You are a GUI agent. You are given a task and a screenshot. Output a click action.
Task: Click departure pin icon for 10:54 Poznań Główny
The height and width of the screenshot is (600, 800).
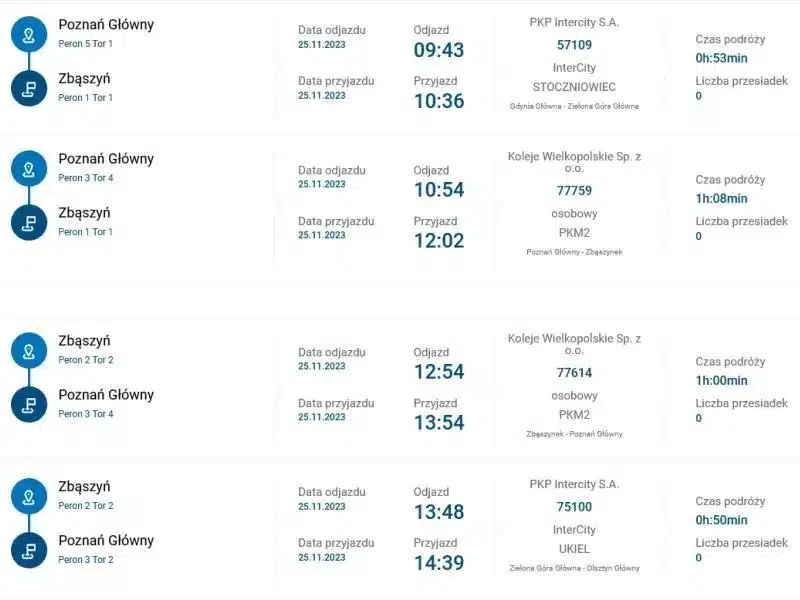(29, 169)
